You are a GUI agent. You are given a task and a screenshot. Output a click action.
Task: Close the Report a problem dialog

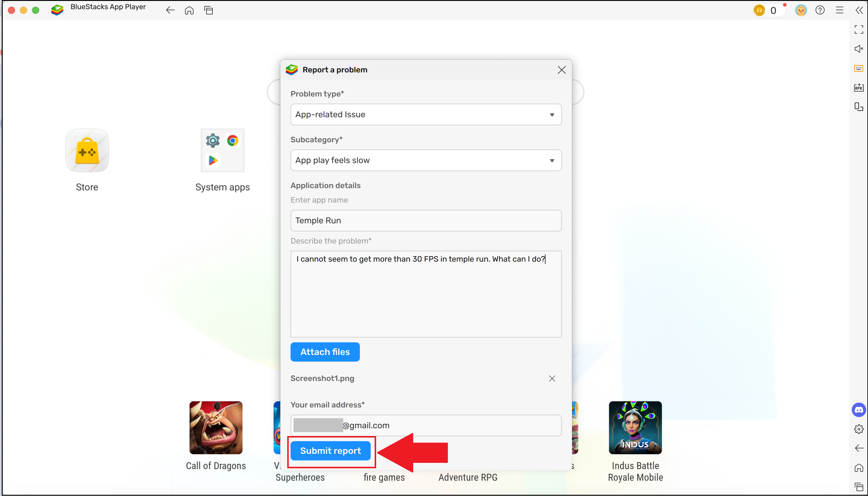click(562, 70)
